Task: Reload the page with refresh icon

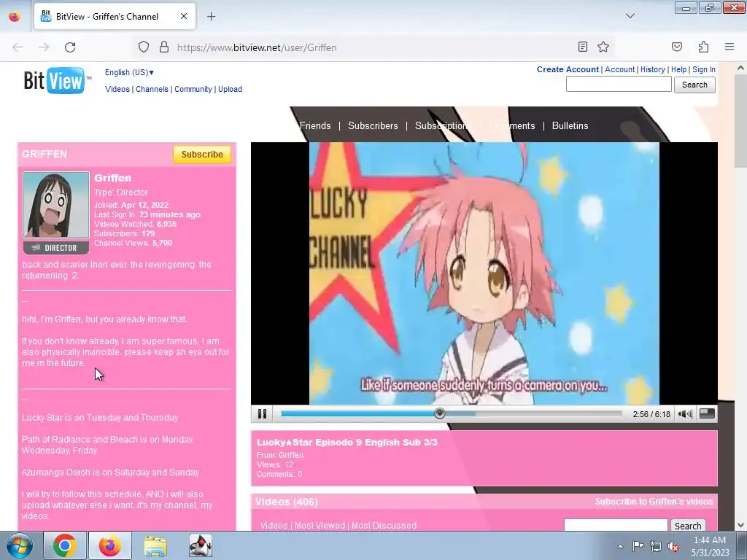Action: pos(70,47)
